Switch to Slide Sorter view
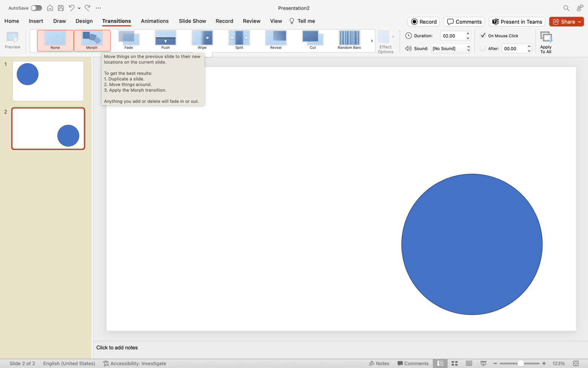 coord(454,363)
